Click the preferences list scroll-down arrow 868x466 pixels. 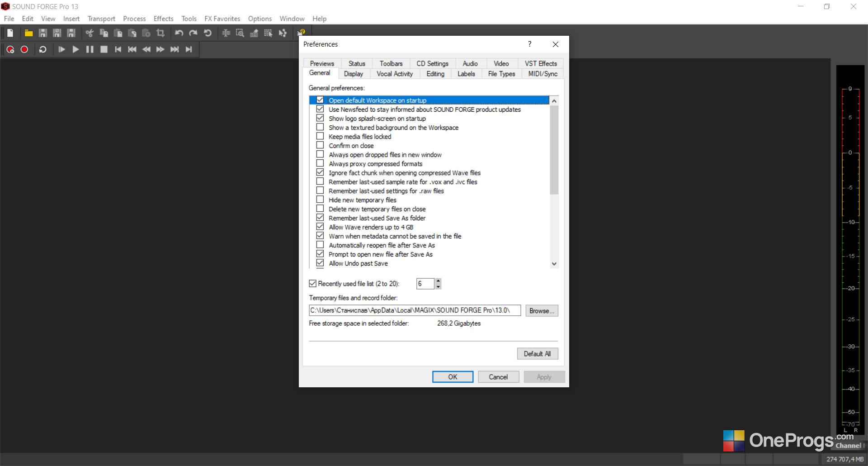point(554,264)
